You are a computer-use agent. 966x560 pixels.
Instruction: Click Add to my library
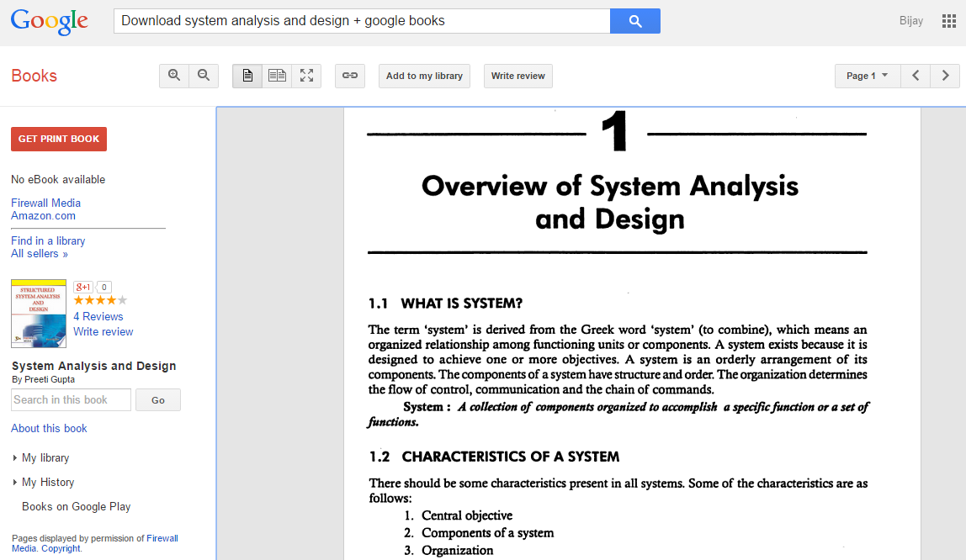pyautogui.click(x=424, y=76)
